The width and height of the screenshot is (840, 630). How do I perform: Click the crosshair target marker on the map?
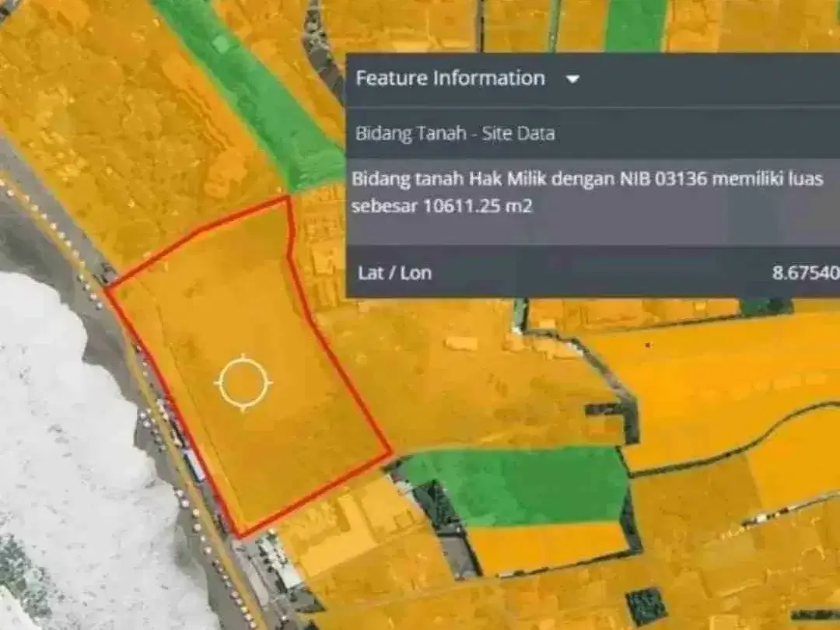tap(243, 383)
